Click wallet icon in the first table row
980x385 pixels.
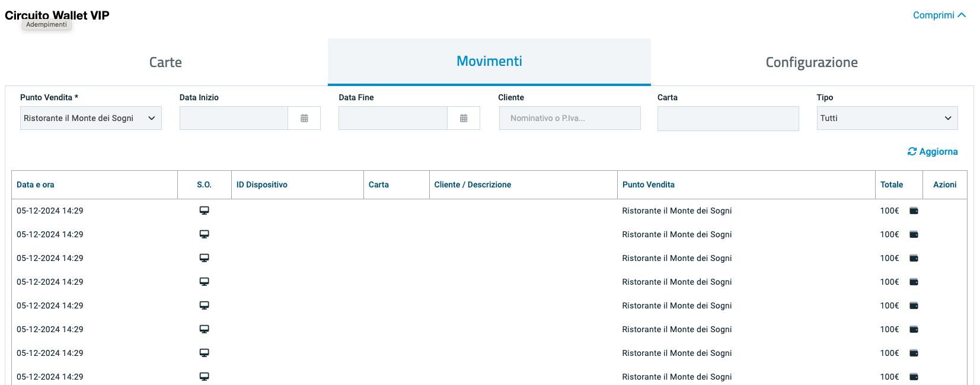(914, 211)
